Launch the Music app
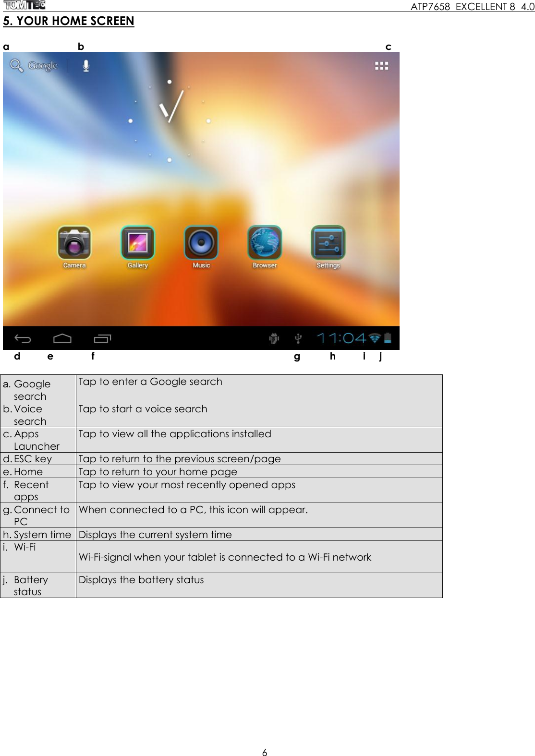 [x=201, y=247]
